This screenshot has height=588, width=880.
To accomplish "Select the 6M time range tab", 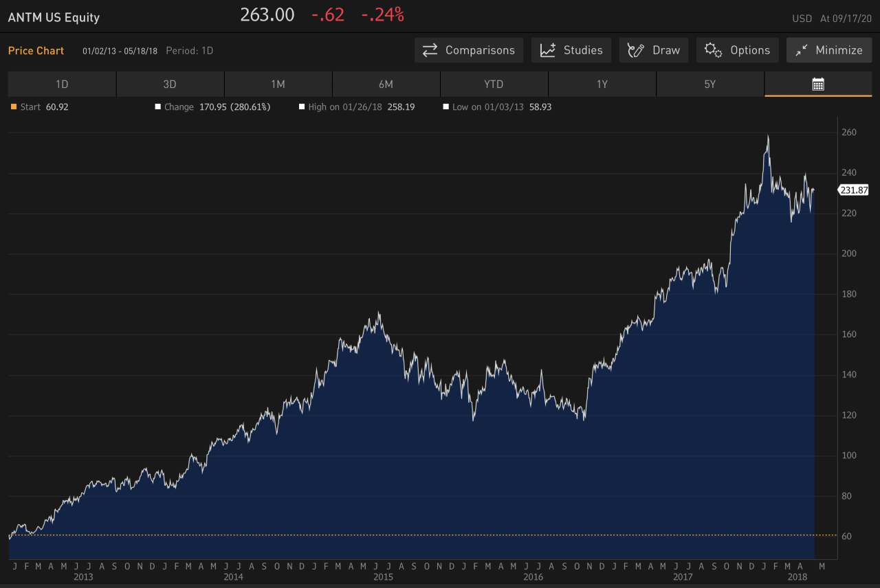I will [x=386, y=84].
